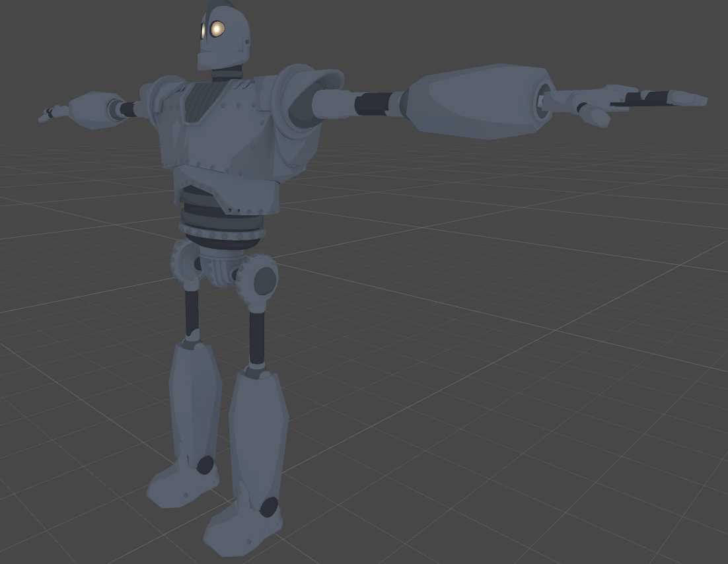Select the large forearm nearest the camera
This screenshot has width=728, height=564.
point(476,101)
